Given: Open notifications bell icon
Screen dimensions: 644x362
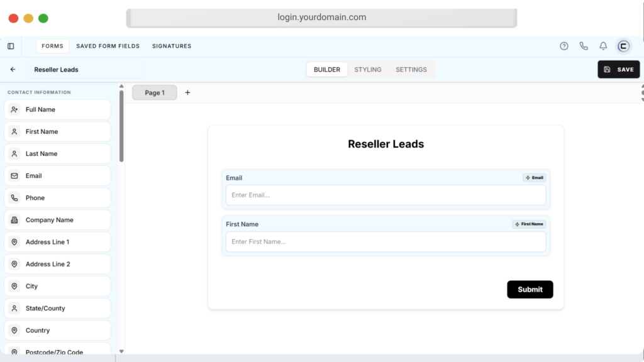Looking at the screenshot, I should 603,46.
